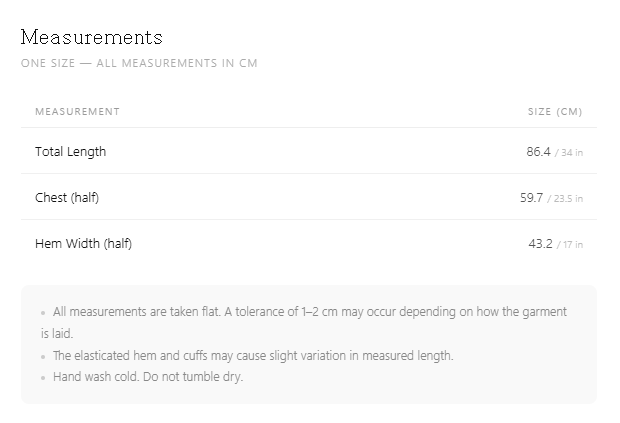Click the bullet before Hand wash cold
This screenshot has width=620, height=423.
click(x=43, y=378)
